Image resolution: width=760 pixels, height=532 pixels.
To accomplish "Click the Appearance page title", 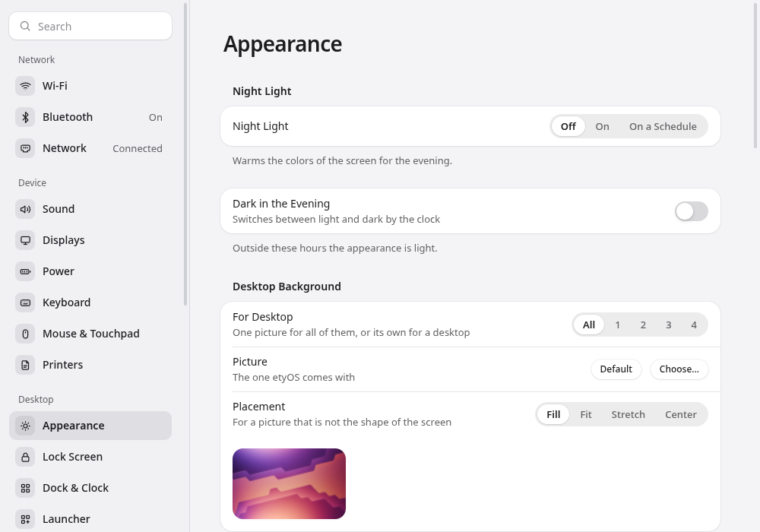I will (x=283, y=44).
